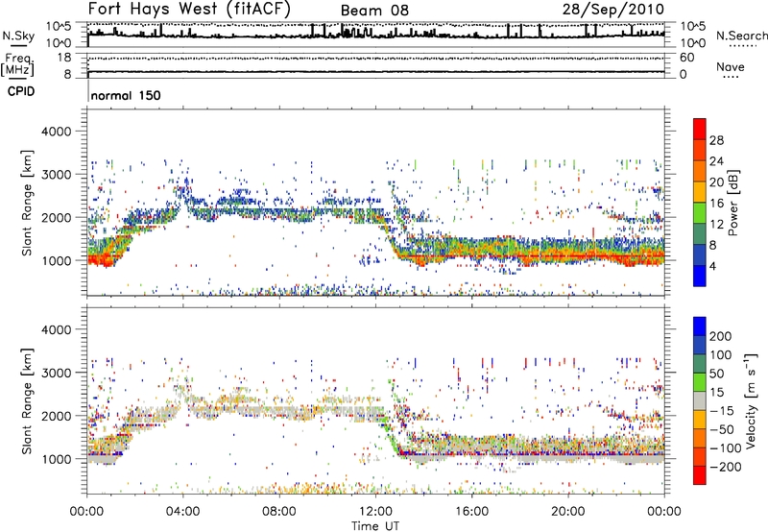Viewport: 768px width, 532px height.
Task: Click the date '28/Sep/2010'
Action: point(612,10)
